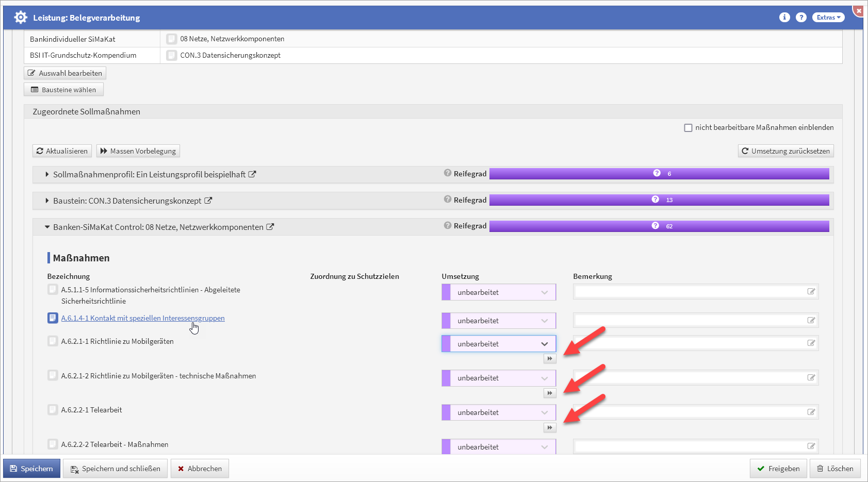The width and height of the screenshot is (868, 482).
Task: Open external link icon next to Sollmaßnahmenprofil
Action: coord(252,174)
